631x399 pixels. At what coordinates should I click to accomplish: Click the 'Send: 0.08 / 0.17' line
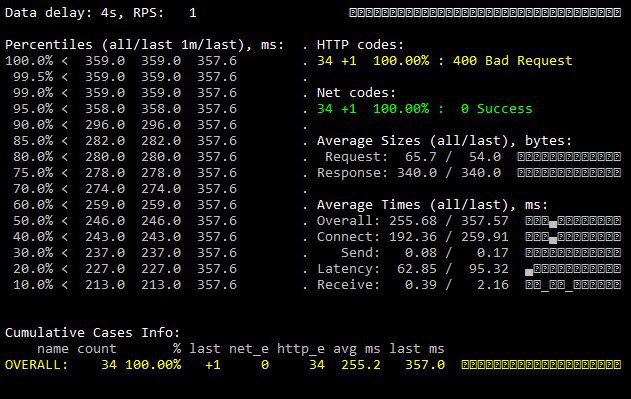(x=425, y=253)
